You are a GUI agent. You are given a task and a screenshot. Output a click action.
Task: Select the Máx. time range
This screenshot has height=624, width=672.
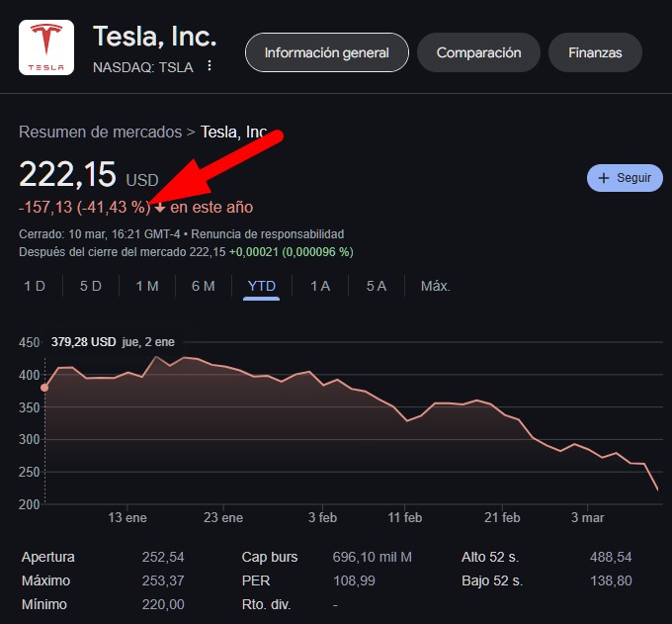[x=436, y=286]
